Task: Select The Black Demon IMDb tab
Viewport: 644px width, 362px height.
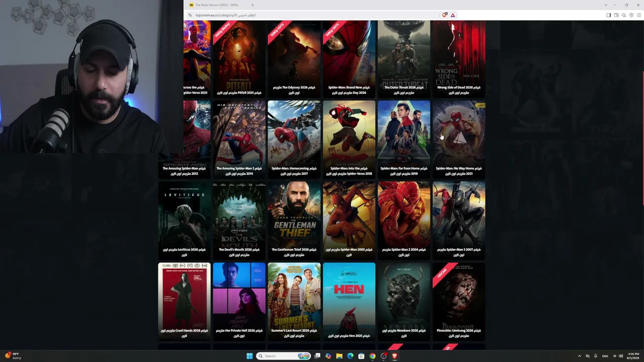Action: click(x=217, y=5)
